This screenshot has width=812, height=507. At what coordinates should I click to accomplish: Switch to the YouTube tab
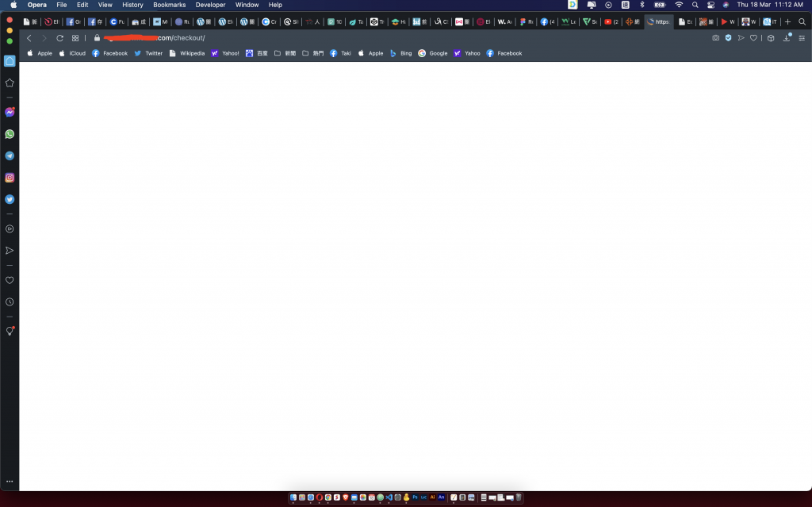click(x=611, y=21)
